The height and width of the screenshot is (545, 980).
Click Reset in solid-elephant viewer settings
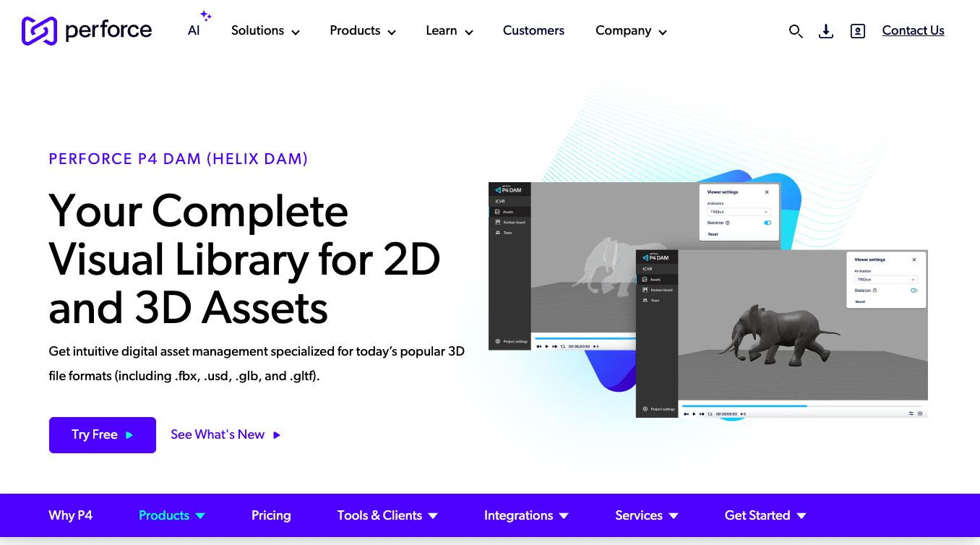coord(860,301)
